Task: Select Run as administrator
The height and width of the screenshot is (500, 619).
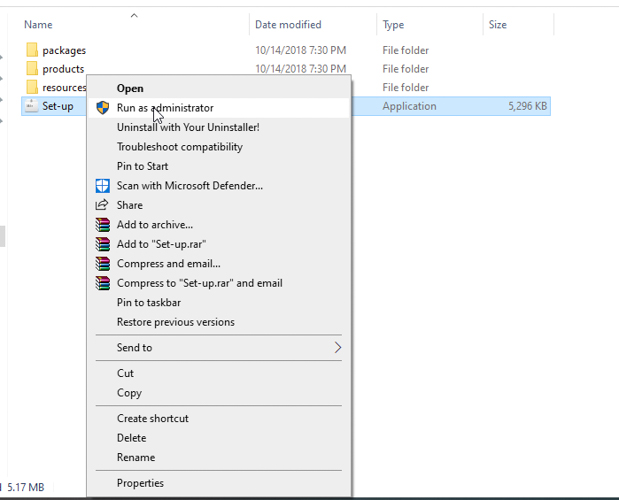Action: [x=219, y=107]
